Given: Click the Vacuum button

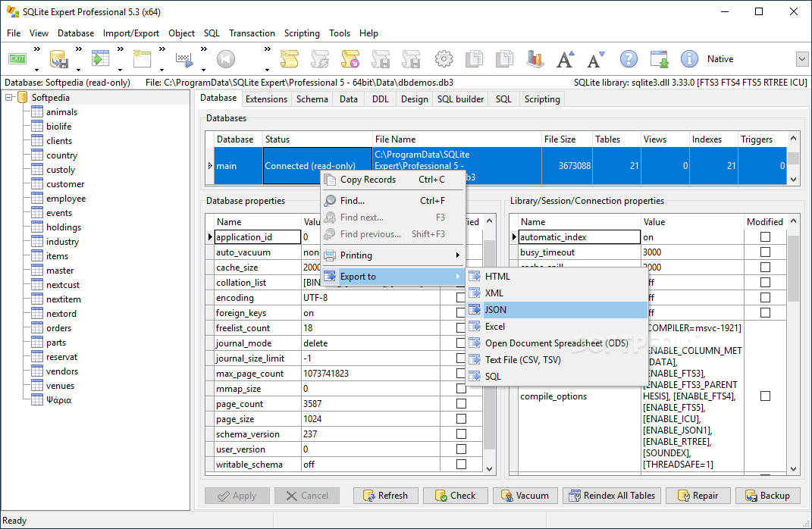Looking at the screenshot, I should [x=525, y=496].
